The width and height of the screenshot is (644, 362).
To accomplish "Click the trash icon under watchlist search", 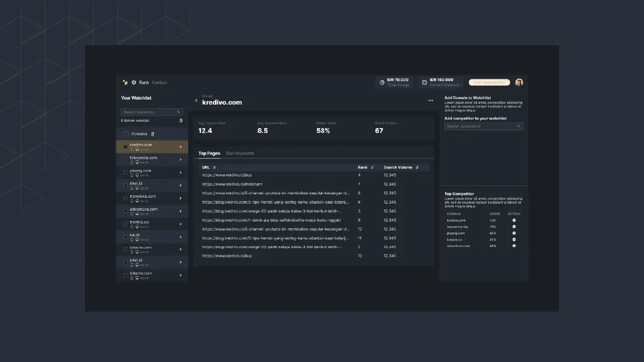I will click(181, 121).
